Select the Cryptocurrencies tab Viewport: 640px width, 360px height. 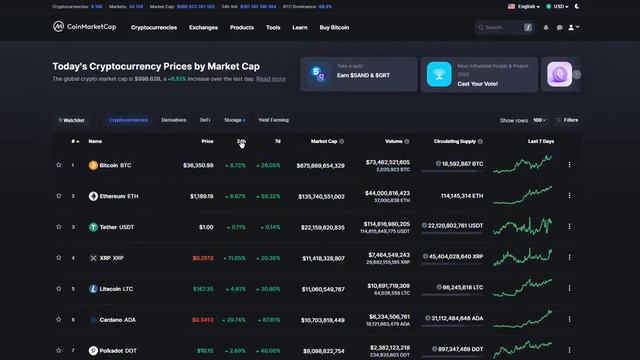(x=128, y=120)
